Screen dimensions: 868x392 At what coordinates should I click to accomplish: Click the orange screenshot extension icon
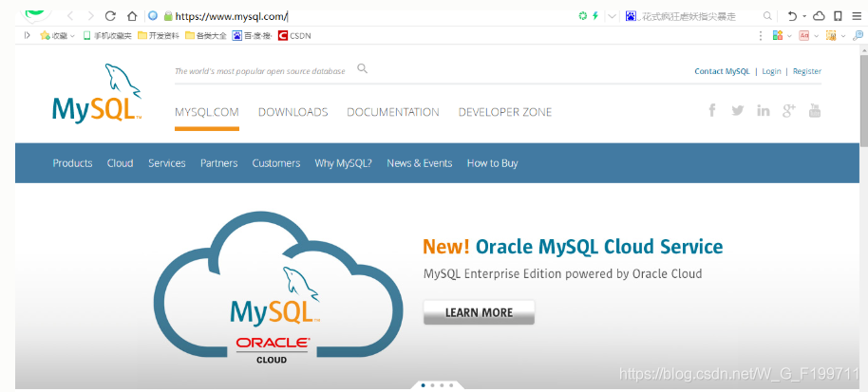pyautogui.click(x=831, y=35)
